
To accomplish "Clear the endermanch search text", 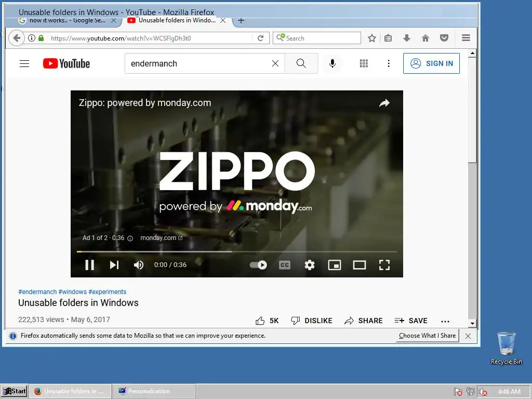I will (275, 63).
